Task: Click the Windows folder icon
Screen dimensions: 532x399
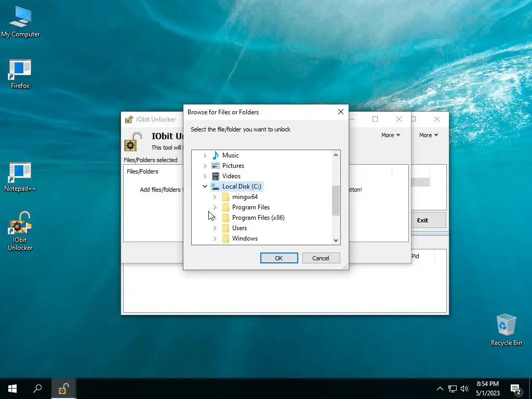Action: [x=225, y=238]
